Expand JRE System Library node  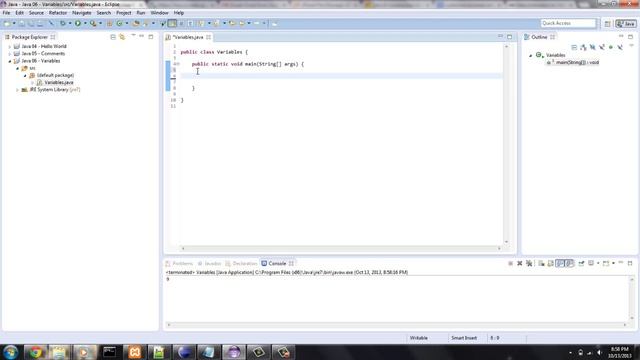[18, 90]
